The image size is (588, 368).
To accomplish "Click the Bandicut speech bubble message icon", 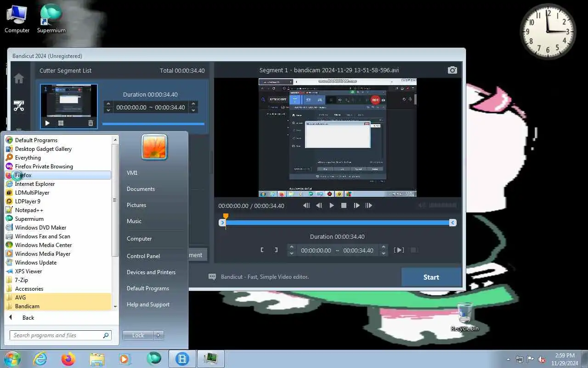I will (212, 277).
